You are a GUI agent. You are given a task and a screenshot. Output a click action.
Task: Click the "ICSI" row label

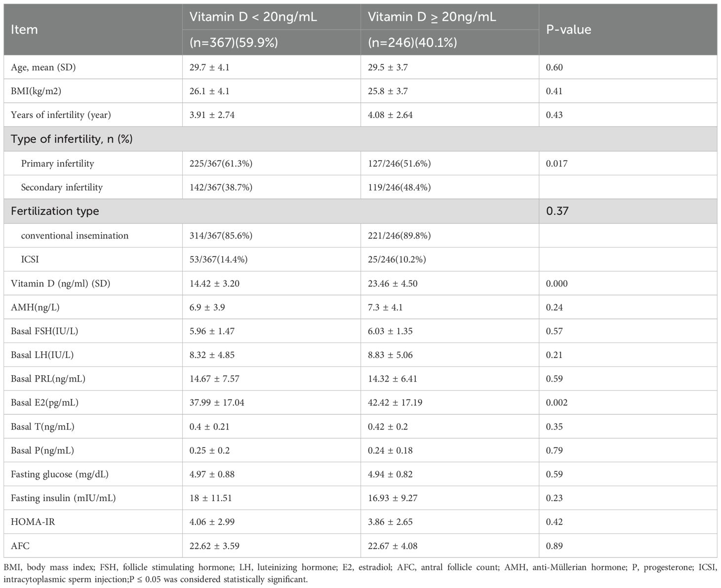(x=30, y=259)
